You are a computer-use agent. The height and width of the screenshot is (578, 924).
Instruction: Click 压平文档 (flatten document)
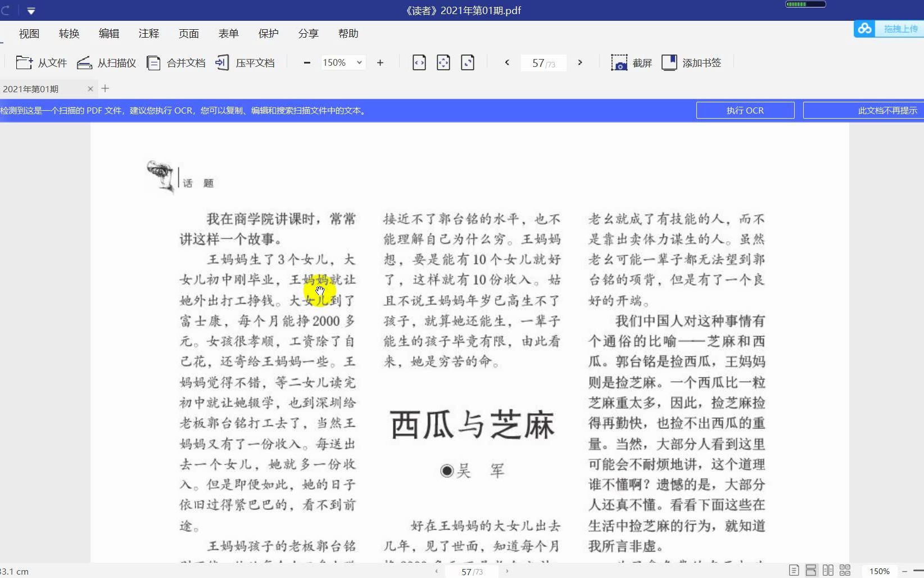coord(244,62)
